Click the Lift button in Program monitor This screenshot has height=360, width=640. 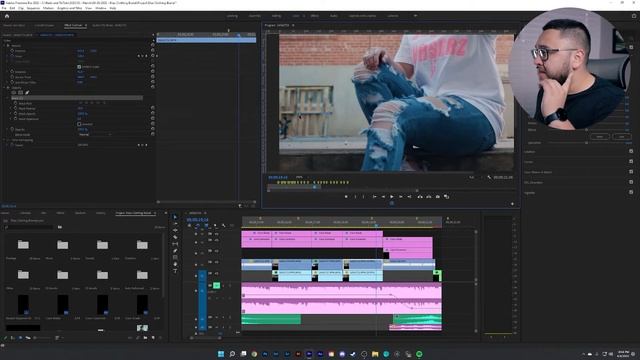(420, 197)
